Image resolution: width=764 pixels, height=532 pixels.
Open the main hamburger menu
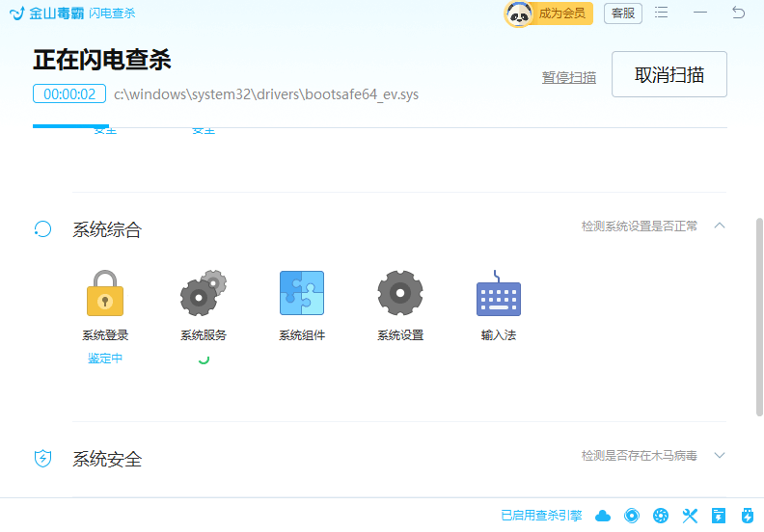(x=662, y=13)
